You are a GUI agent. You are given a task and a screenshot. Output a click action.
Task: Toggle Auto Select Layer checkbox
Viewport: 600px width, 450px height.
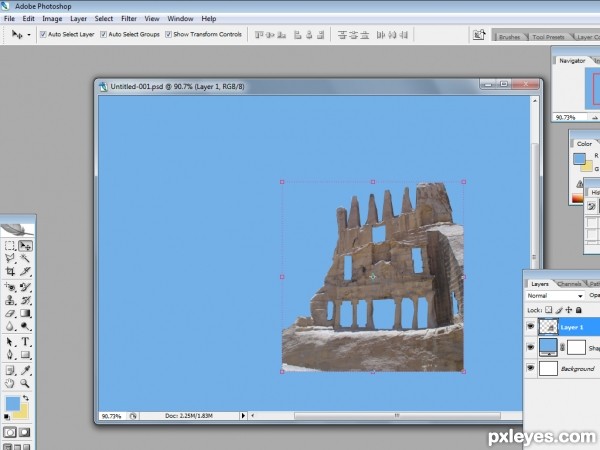[43, 34]
